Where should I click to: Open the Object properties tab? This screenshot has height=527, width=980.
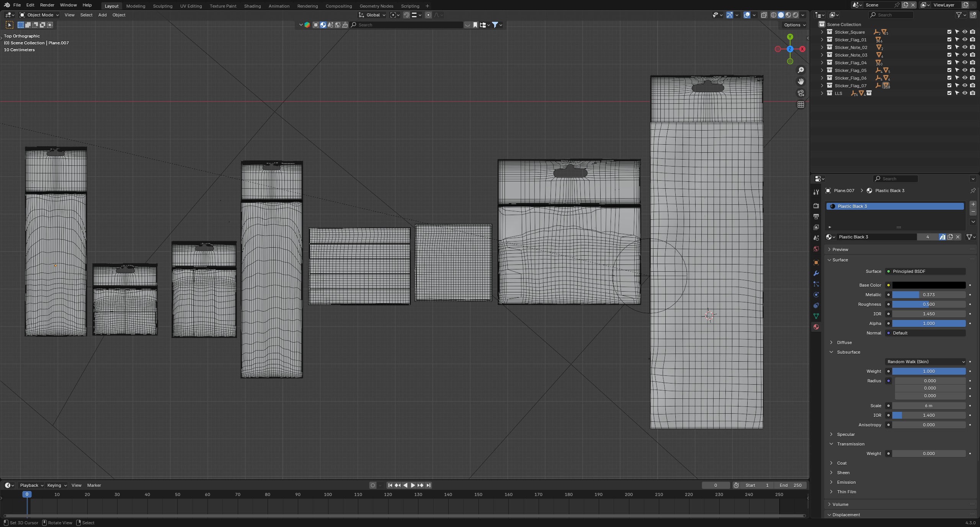pos(816,263)
